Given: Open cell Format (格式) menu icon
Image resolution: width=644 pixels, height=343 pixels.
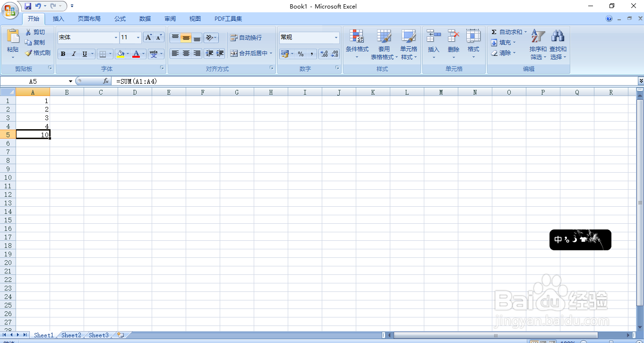Looking at the screenshot, I should click(473, 36).
